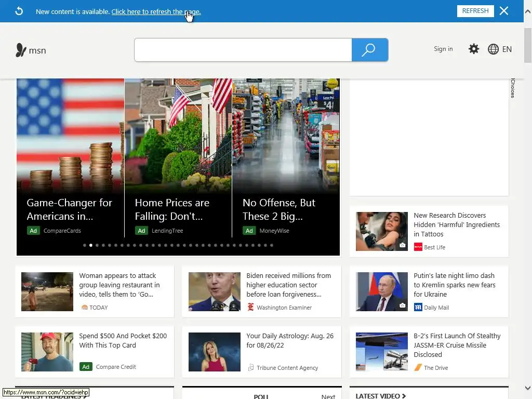Click the B-2 missile article thumbnail
The image size is (532, 399).
click(x=382, y=352)
